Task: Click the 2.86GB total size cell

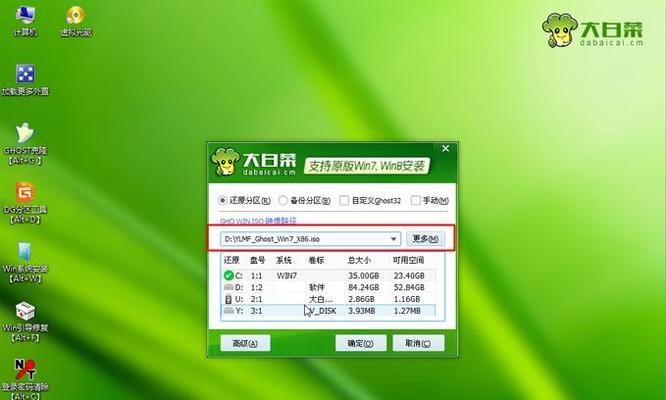Action: point(361,299)
